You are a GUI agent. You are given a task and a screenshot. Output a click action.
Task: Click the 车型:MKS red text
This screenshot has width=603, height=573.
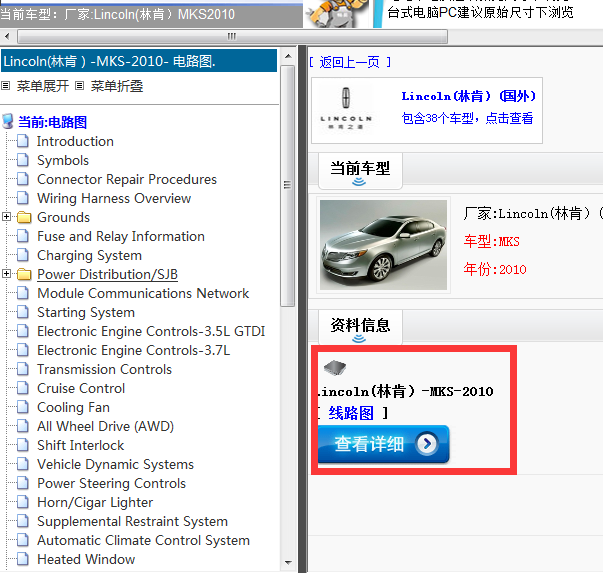click(491, 242)
